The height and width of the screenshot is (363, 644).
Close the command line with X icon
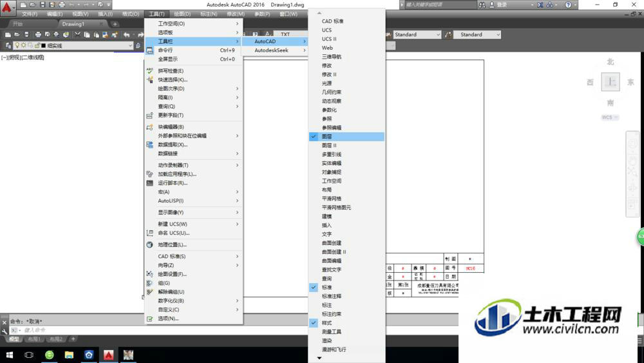[x=5, y=323]
